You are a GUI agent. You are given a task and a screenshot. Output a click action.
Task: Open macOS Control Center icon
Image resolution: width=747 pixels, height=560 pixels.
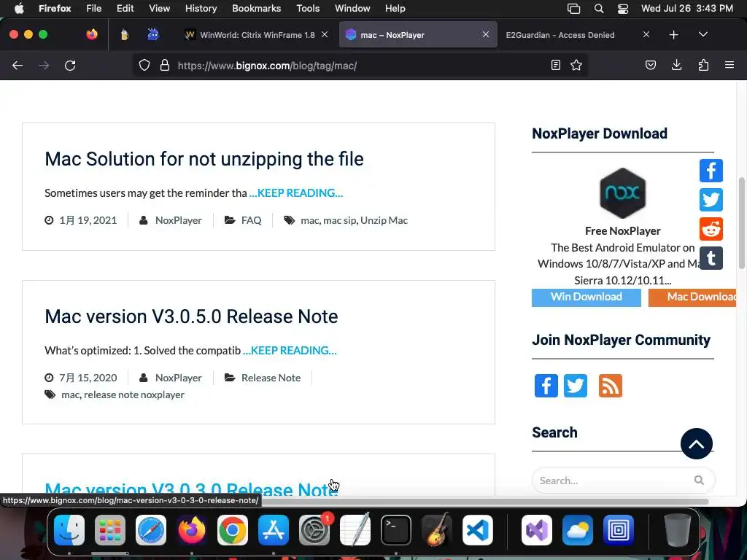coord(623,9)
